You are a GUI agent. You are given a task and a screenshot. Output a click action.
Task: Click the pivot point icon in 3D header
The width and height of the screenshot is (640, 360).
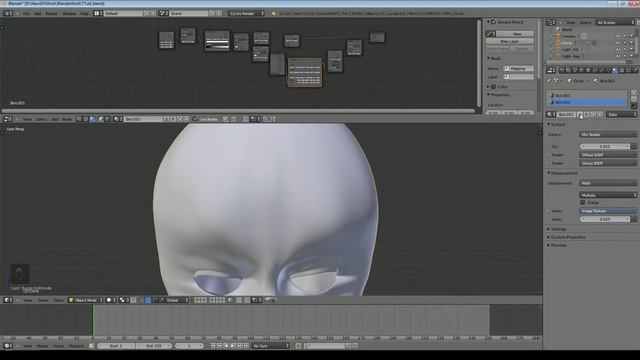point(123,300)
